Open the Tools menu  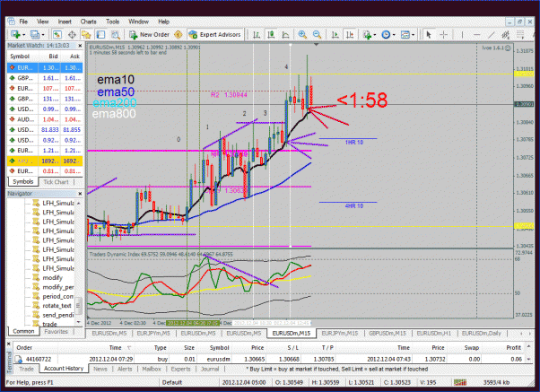click(x=113, y=22)
